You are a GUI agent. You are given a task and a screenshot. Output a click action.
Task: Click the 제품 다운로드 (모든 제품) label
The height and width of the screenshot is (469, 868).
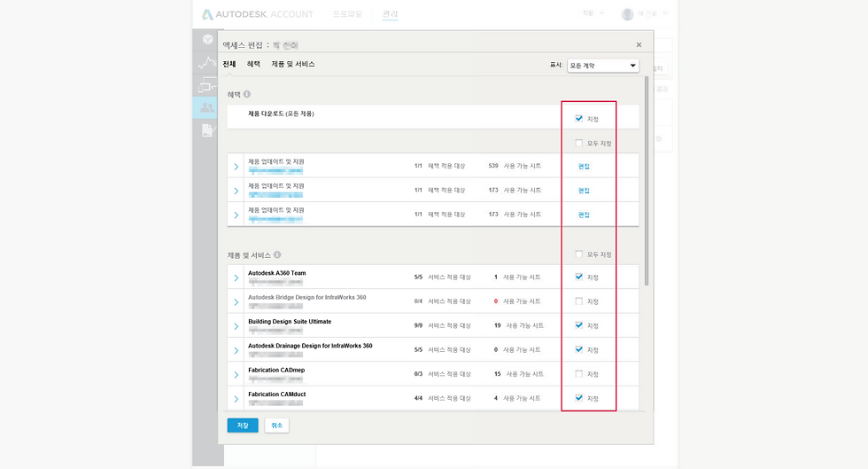[281, 113]
